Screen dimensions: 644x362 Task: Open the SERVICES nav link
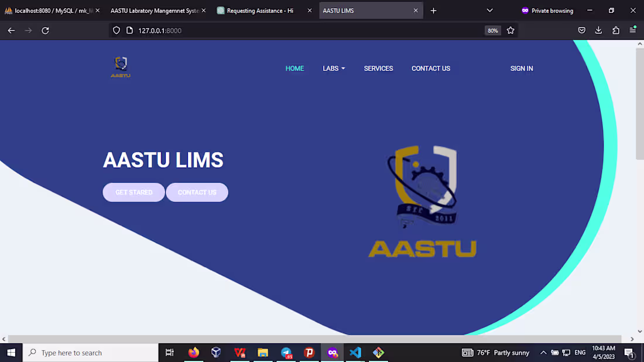coord(378,69)
